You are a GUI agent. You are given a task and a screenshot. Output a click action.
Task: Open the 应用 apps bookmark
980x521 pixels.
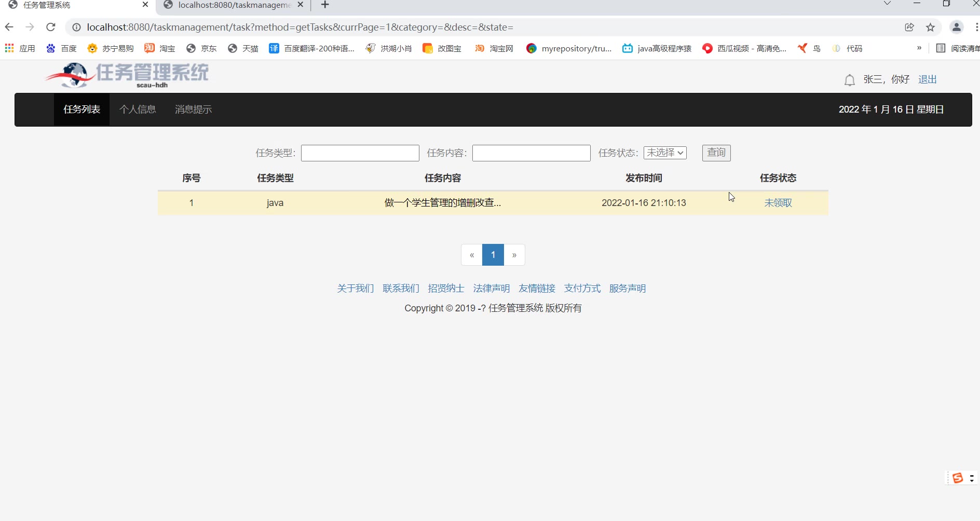click(x=20, y=48)
